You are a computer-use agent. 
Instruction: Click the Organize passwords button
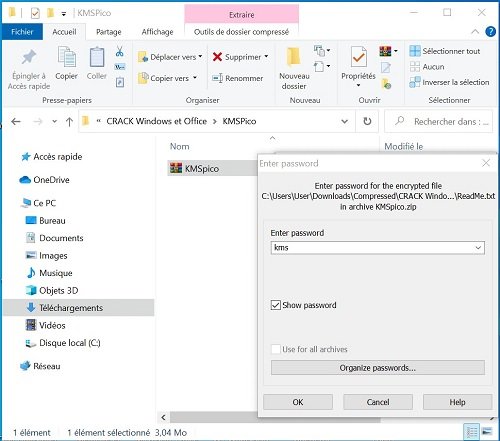point(378,368)
